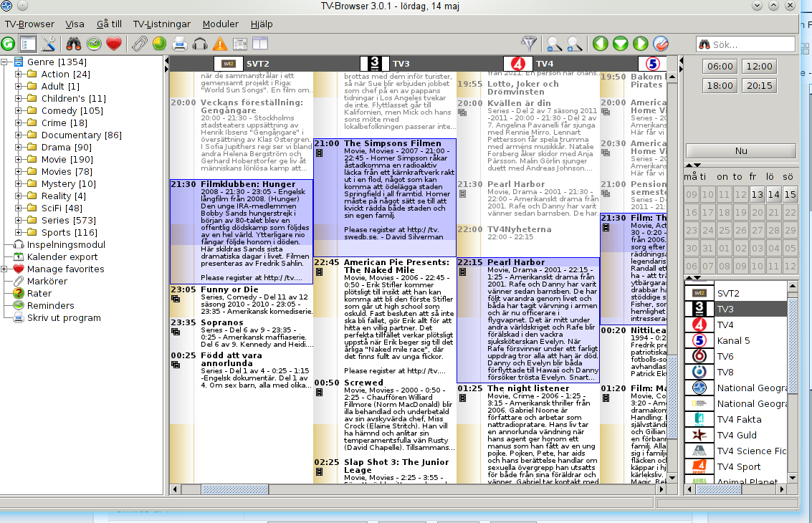This screenshot has height=523, width=812.
Task: Collapse the Genre [1354] tree node
Action: [x=4, y=62]
